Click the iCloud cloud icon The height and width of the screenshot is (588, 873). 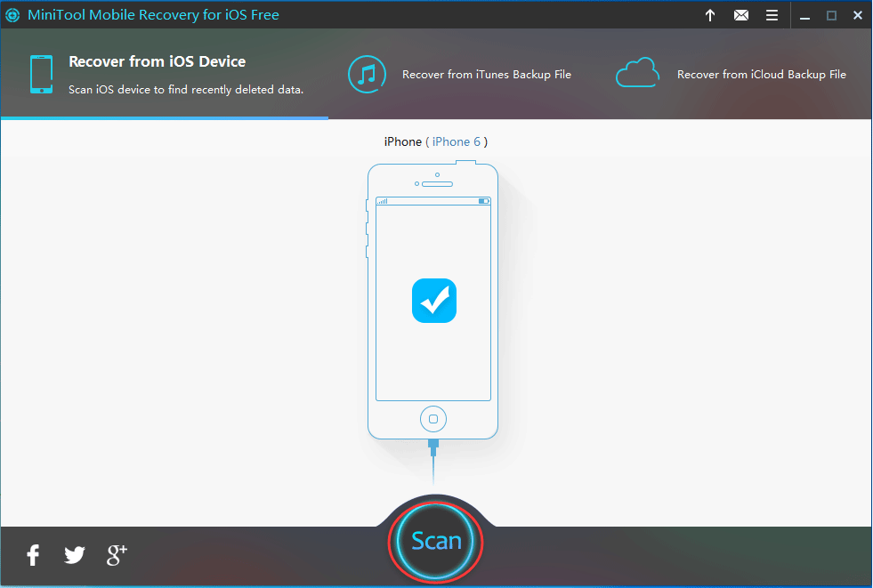pos(637,73)
